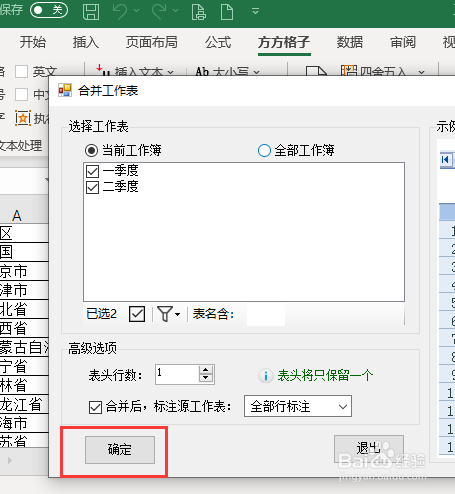Click the 表头行数 number field
This screenshot has height=494, width=455.
(177, 375)
